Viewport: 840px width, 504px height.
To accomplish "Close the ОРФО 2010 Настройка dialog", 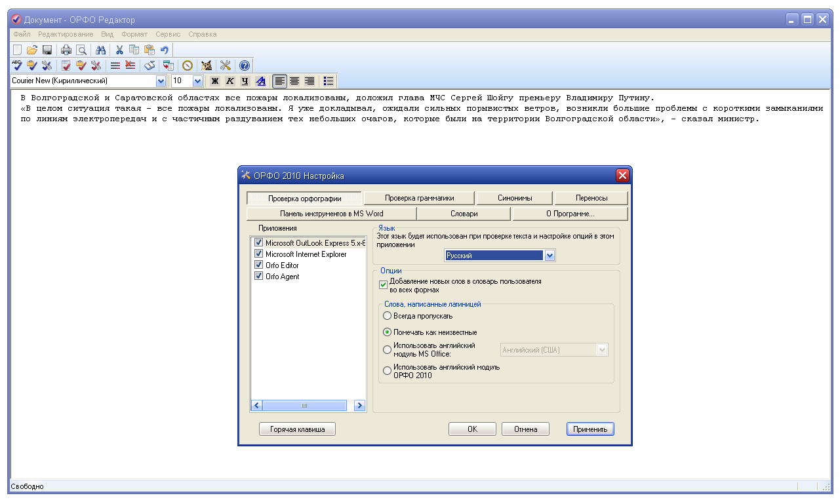I will click(x=622, y=176).
